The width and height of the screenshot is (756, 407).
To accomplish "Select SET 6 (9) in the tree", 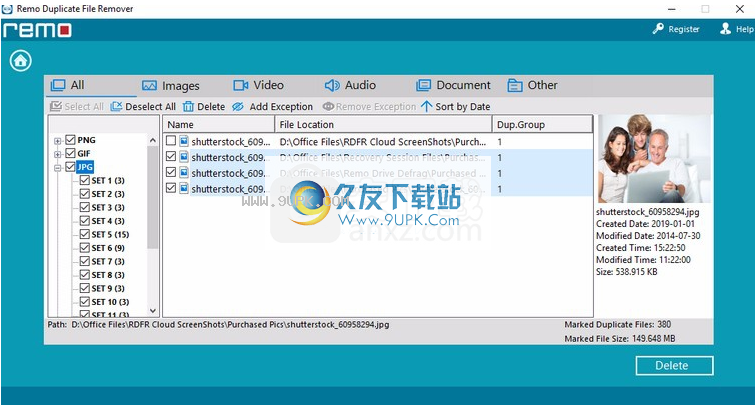I will [108, 248].
